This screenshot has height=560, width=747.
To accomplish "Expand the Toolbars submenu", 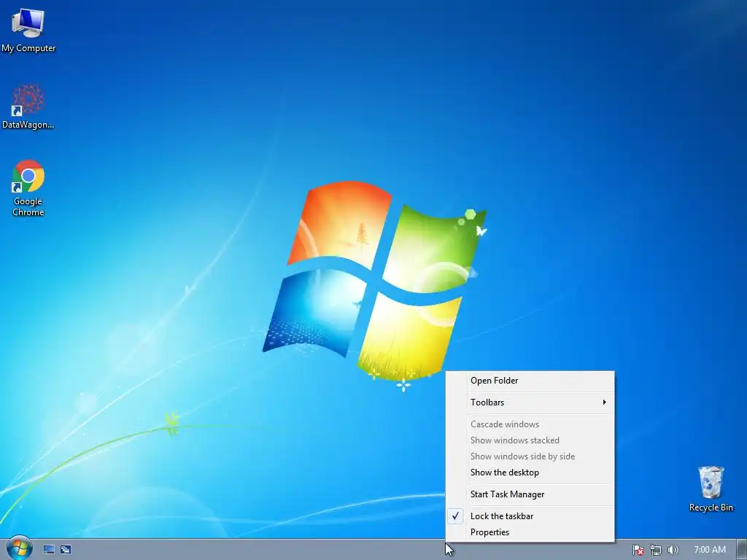I will pos(530,402).
